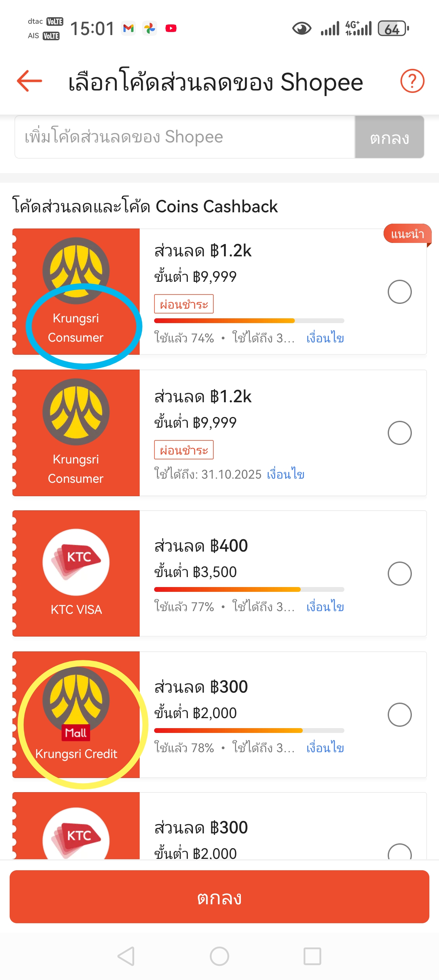Select the second ฿1.2k Krungsri voucher radio
The width and height of the screenshot is (439, 980).
399,433
